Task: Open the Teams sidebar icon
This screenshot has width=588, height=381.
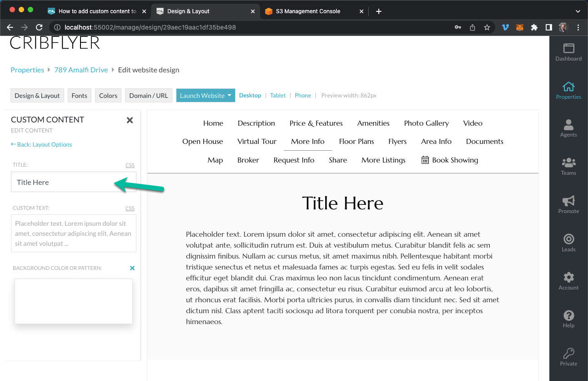Action: [568, 167]
